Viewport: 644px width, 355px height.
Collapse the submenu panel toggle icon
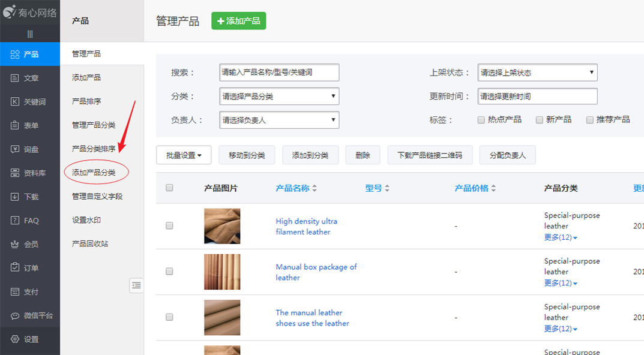click(x=136, y=285)
